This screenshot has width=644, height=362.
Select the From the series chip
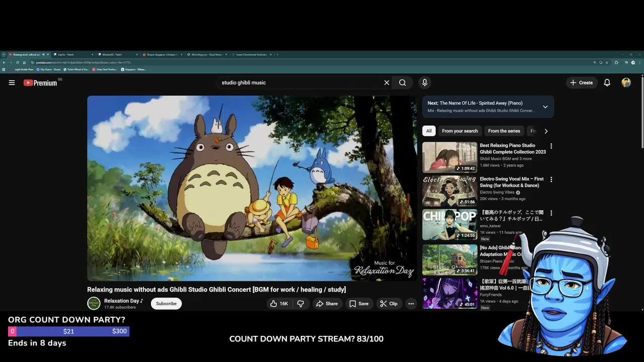coord(504,131)
